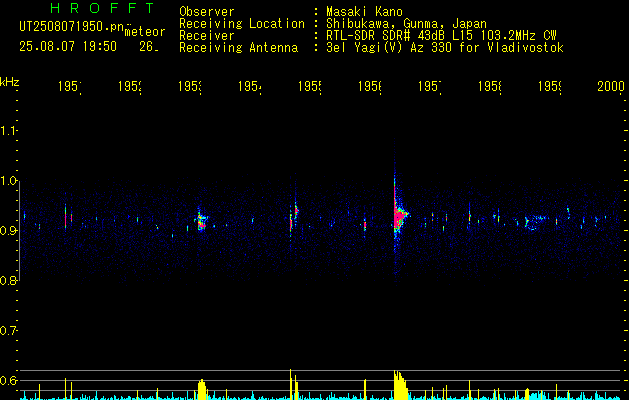Click the 1.1 frequency axis label
Screen dimensions: 629x400
point(9,130)
